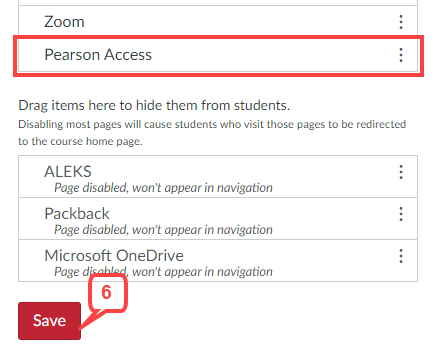Click the 'Disabling most pages' notice text
Screen dimensions: 443x360
coord(212,133)
